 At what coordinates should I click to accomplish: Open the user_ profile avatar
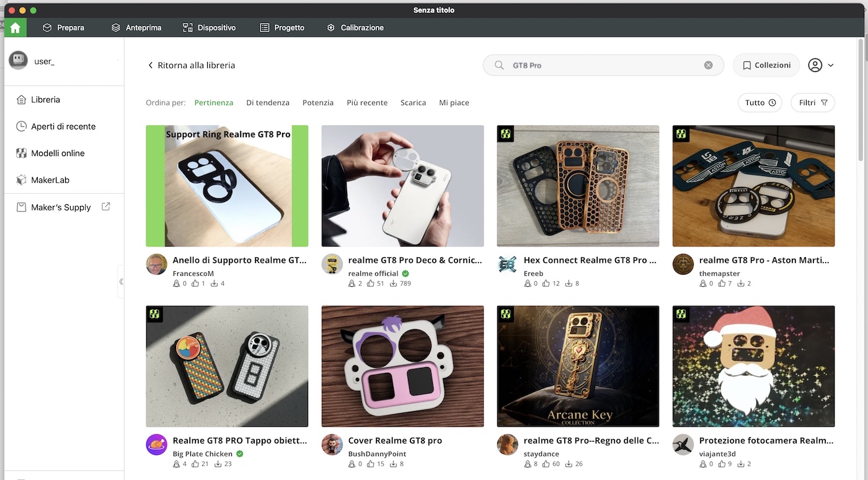click(x=18, y=61)
